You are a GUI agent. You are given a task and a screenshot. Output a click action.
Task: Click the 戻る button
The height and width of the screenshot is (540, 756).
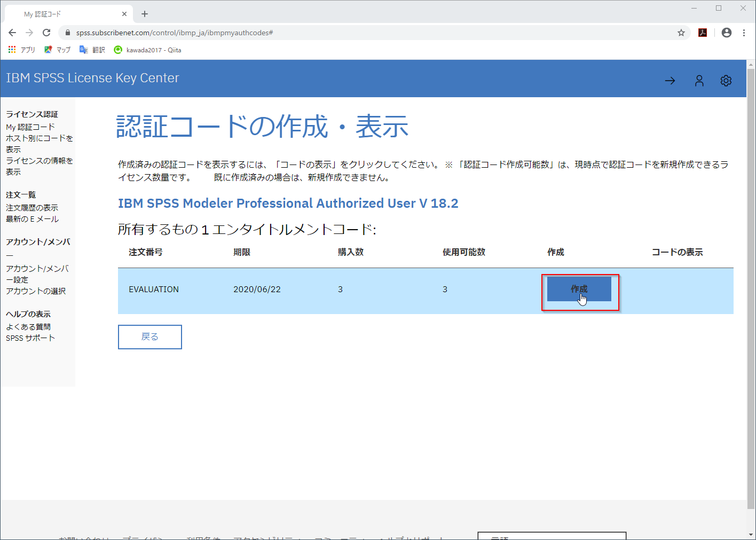point(150,337)
